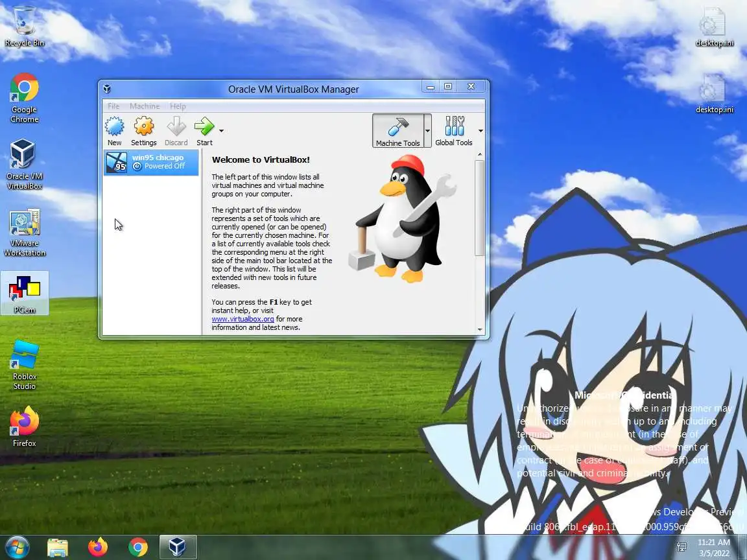Viewport: 747px width, 560px height.
Task: Open File Explorer from the taskbar
Action: 58,547
